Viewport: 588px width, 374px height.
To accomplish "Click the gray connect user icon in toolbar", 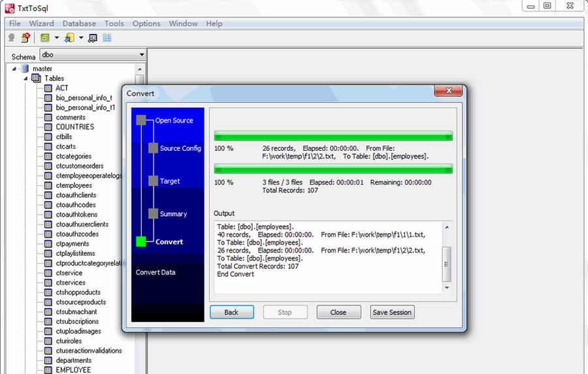I will click(x=12, y=37).
